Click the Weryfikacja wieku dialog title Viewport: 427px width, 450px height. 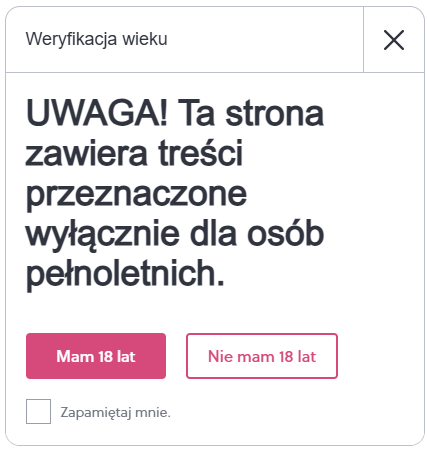click(x=96, y=39)
